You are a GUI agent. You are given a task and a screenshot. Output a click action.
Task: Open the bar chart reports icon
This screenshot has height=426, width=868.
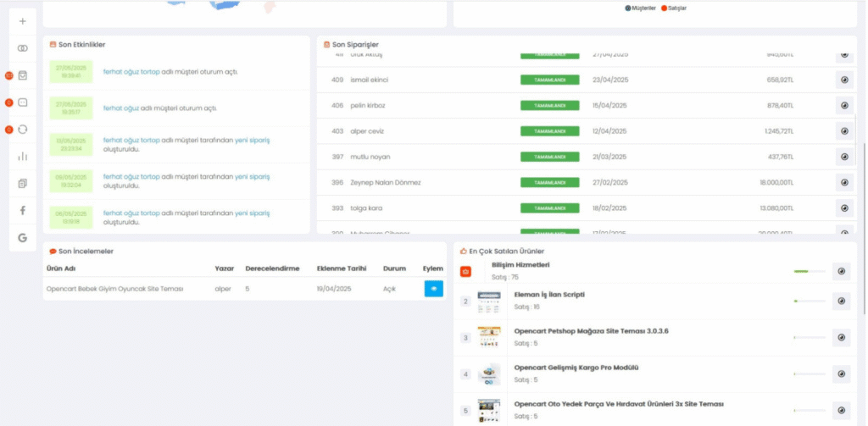22,156
